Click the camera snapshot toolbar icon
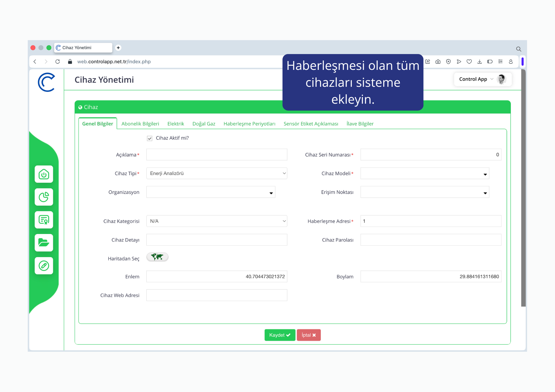The width and height of the screenshot is (555, 392). pos(438,62)
